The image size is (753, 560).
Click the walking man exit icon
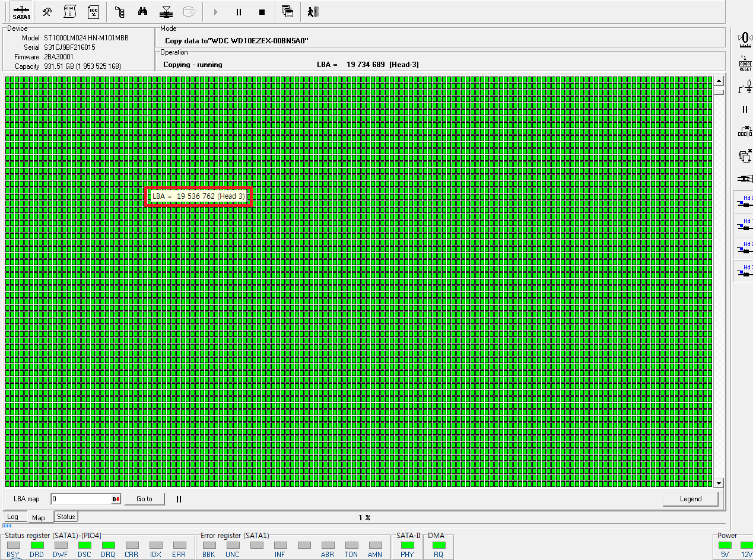point(313,12)
